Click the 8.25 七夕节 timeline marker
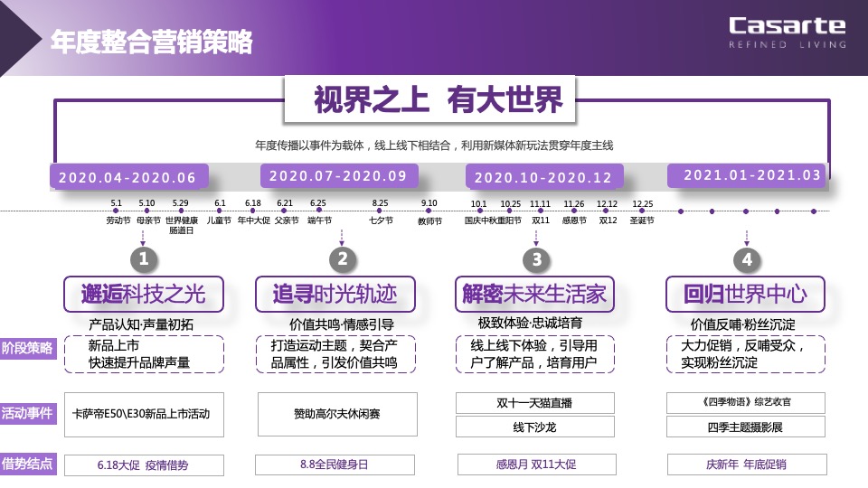868x488 pixels. point(381,211)
